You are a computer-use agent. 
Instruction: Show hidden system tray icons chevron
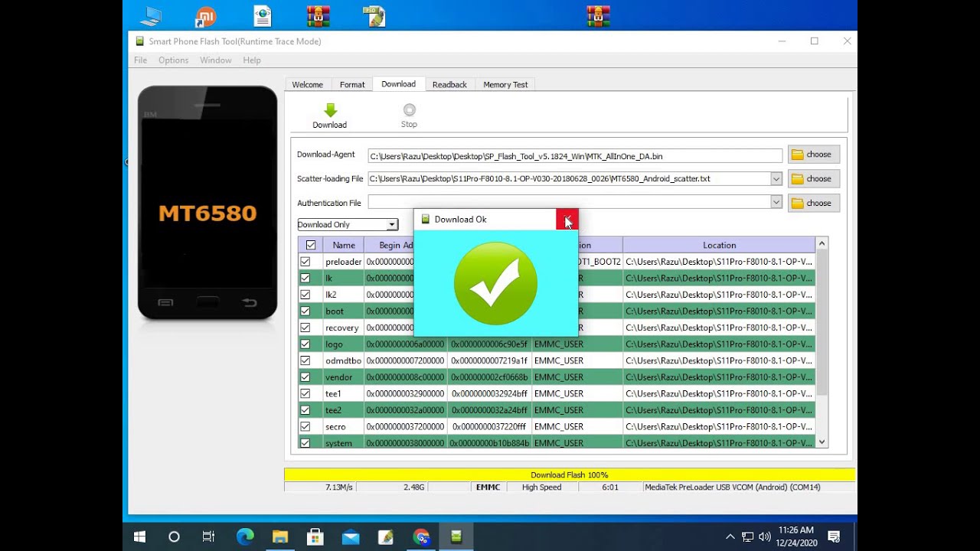pos(730,537)
